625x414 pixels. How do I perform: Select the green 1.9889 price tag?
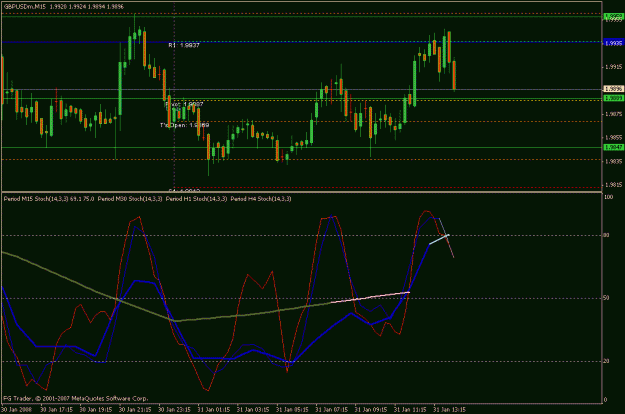tap(613, 98)
